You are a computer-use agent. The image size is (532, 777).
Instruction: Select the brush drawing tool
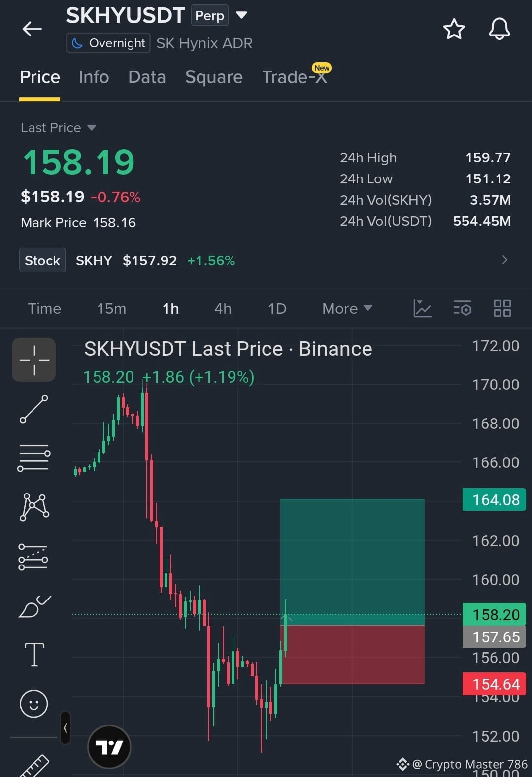pyautogui.click(x=34, y=606)
